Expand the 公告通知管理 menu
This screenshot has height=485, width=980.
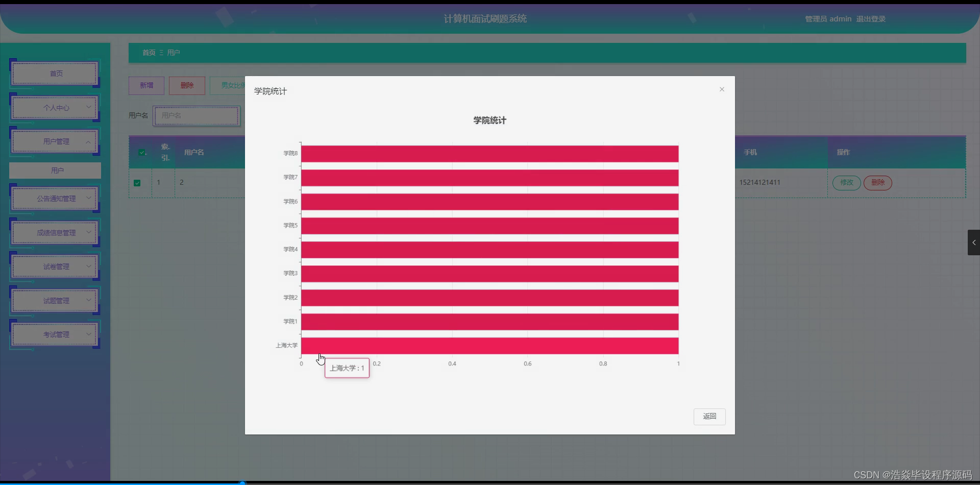click(55, 198)
